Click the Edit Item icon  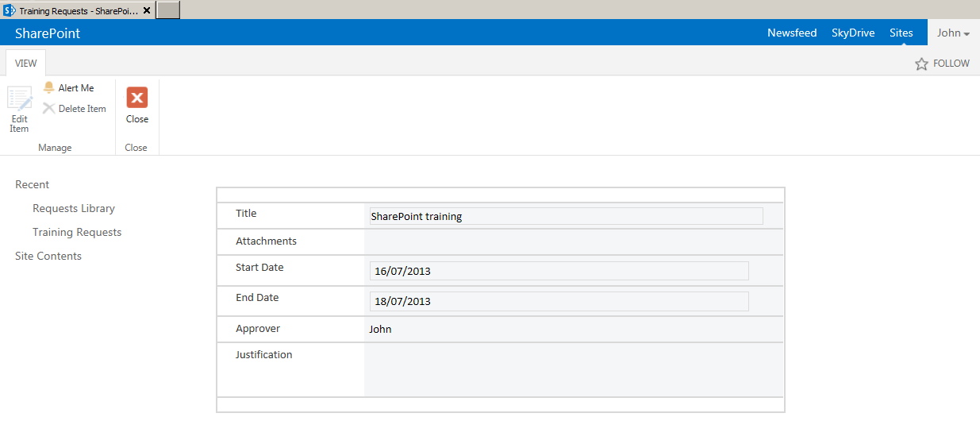pos(19,99)
